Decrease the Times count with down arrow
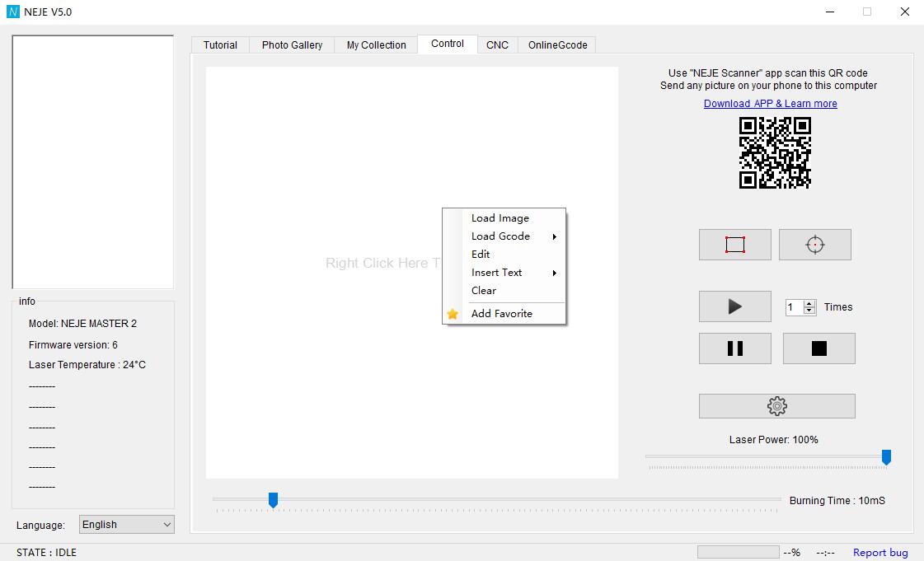924x561 pixels. coord(809,311)
